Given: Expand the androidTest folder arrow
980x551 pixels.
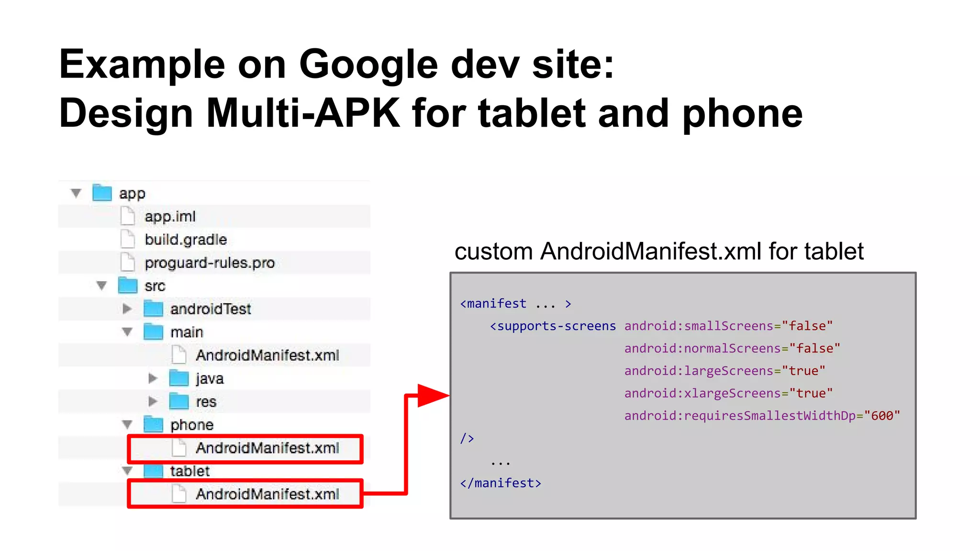Looking at the screenshot, I should point(127,309).
